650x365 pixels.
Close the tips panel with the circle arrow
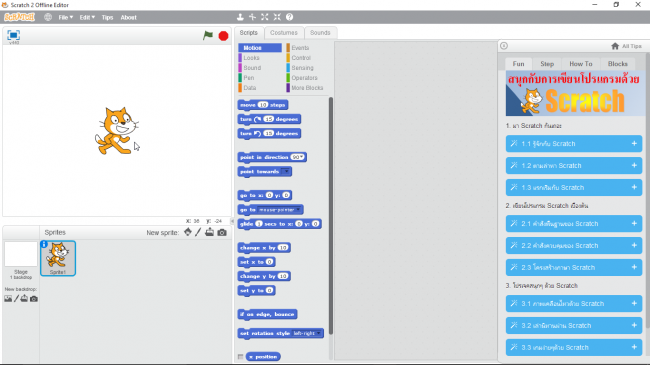(x=504, y=46)
